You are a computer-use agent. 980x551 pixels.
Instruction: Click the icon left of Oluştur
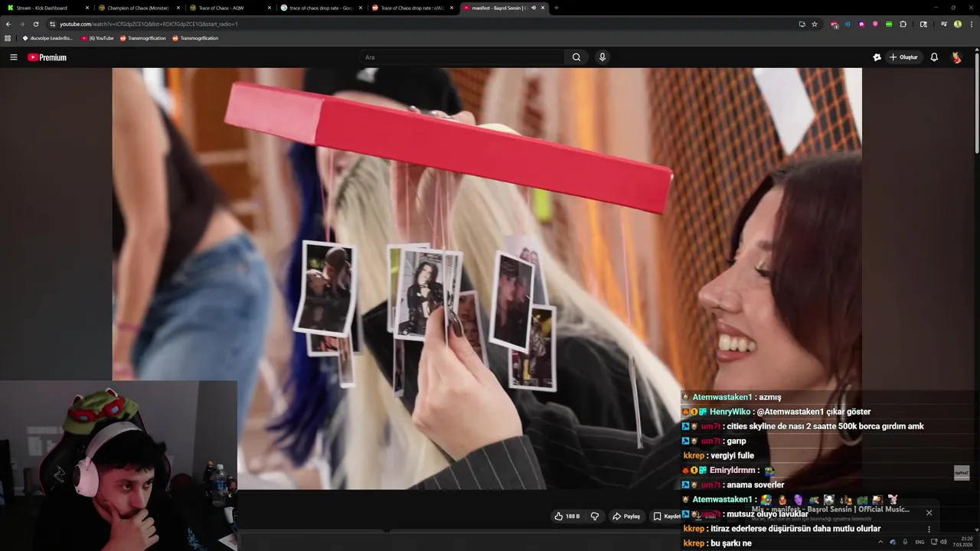pyautogui.click(x=877, y=57)
